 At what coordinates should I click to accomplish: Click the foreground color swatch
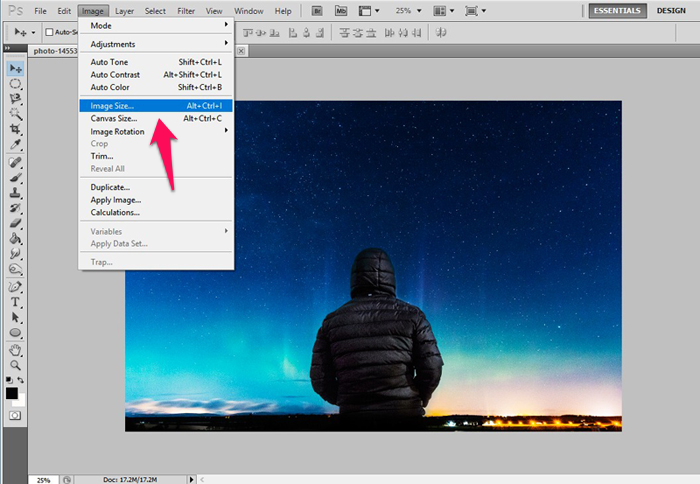(12, 392)
